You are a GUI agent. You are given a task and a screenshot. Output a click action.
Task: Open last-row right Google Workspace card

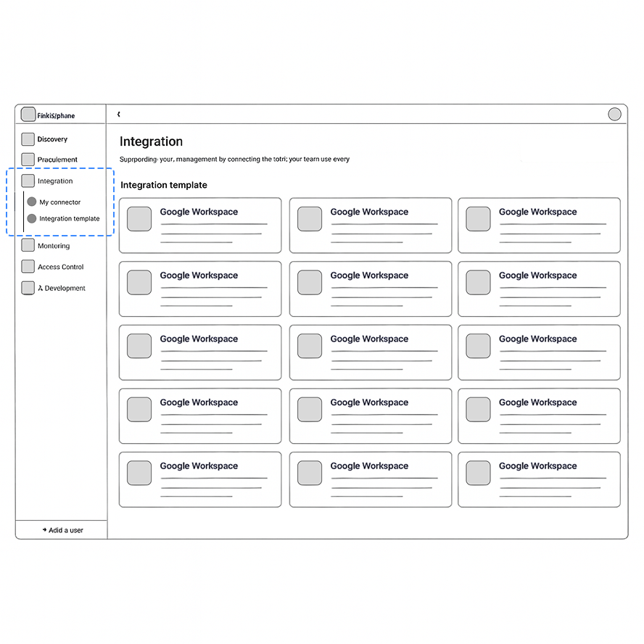(539, 479)
